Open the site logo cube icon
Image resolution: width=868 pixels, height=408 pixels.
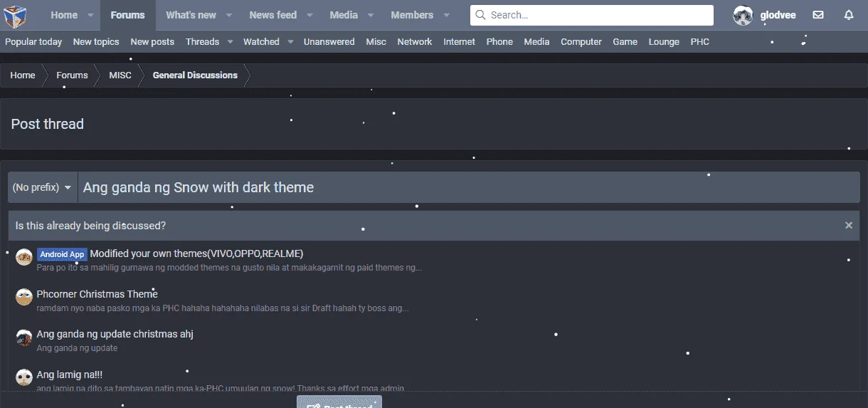click(15, 15)
